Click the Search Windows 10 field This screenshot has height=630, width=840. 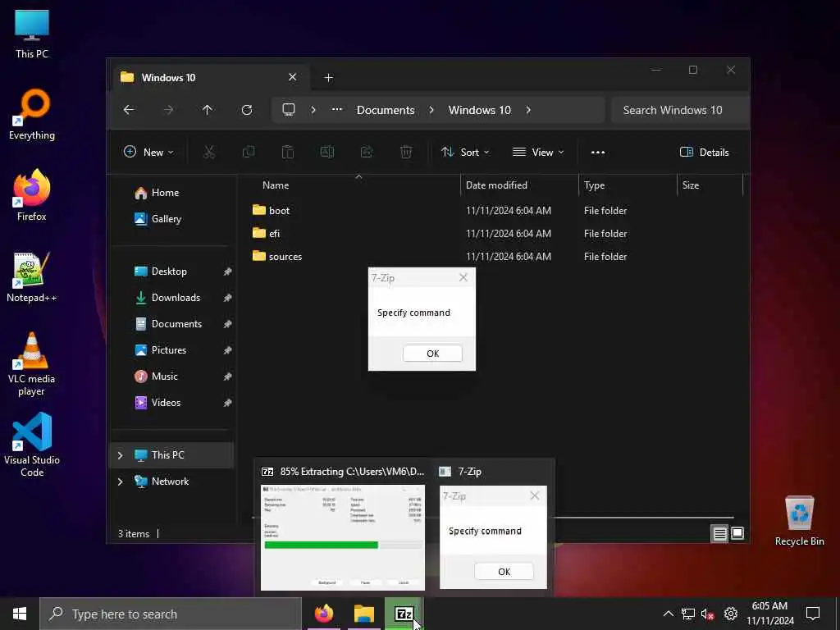[x=680, y=110]
